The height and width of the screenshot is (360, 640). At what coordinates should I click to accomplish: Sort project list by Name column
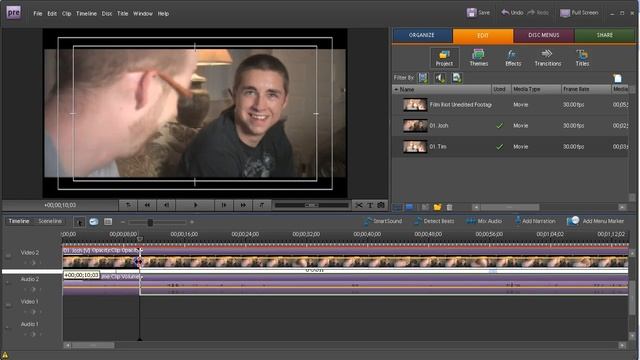(x=442, y=89)
